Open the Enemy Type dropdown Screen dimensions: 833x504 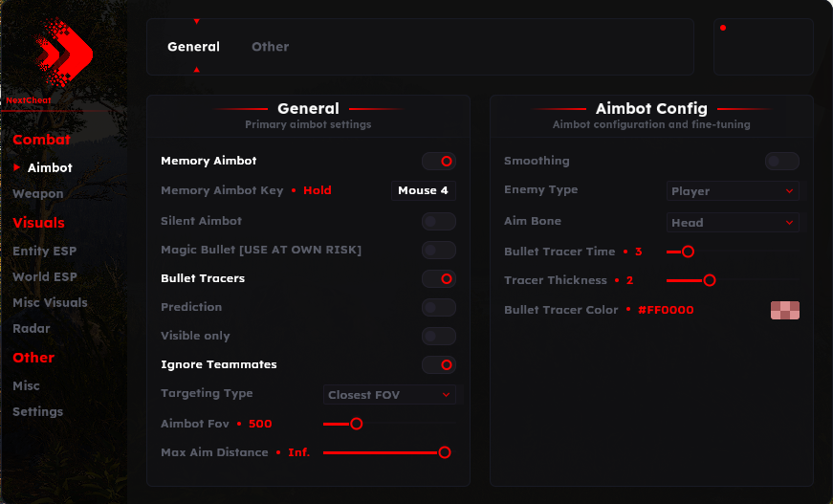click(x=733, y=191)
